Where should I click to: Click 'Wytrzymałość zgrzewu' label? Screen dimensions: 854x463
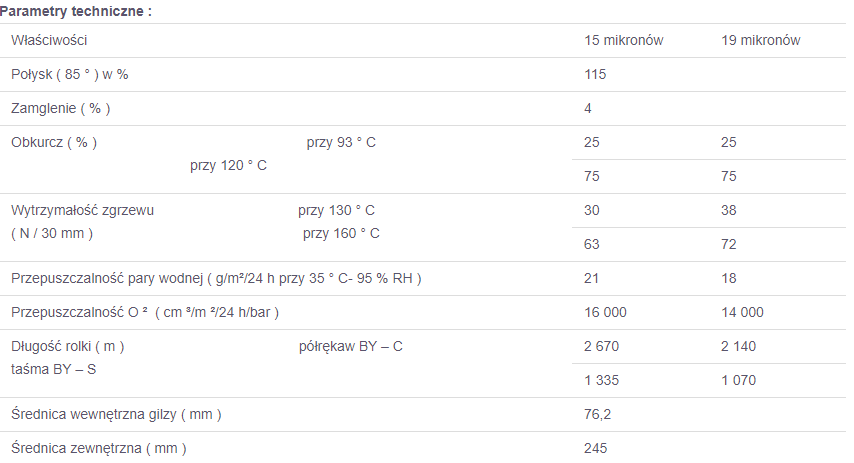pyautogui.click(x=82, y=210)
